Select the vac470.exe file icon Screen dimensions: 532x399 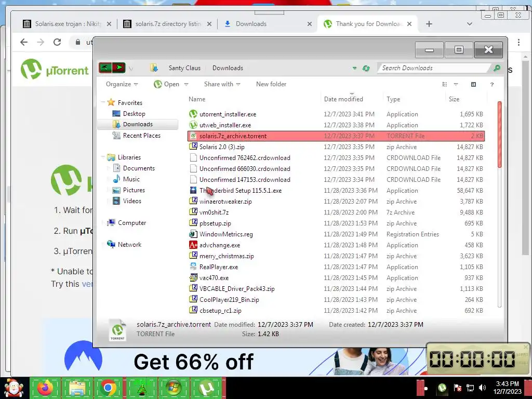tap(193, 277)
